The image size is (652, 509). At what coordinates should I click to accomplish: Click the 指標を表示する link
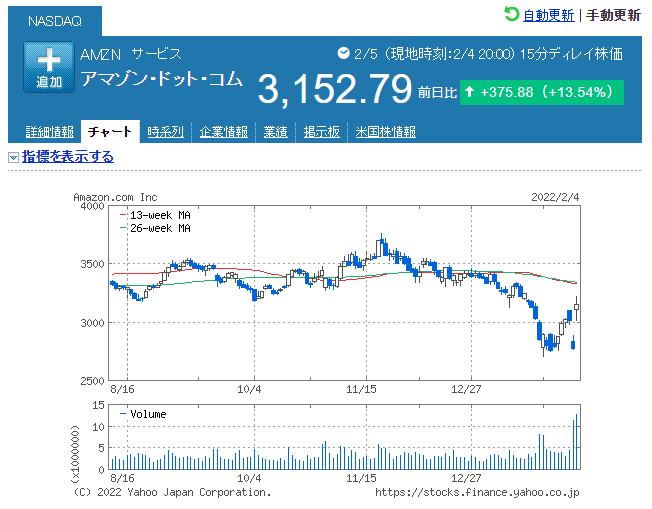click(68, 157)
